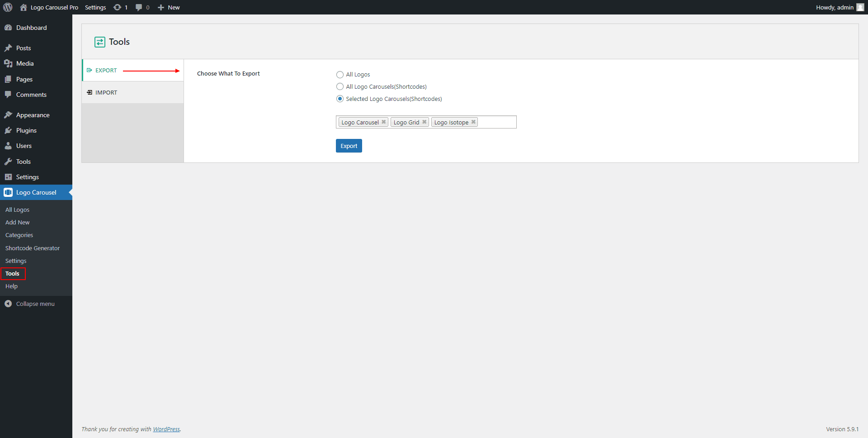Remove the Logo Carousel tag
Image resolution: width=868 pixels, height=438 pixels.
[384, 122]
